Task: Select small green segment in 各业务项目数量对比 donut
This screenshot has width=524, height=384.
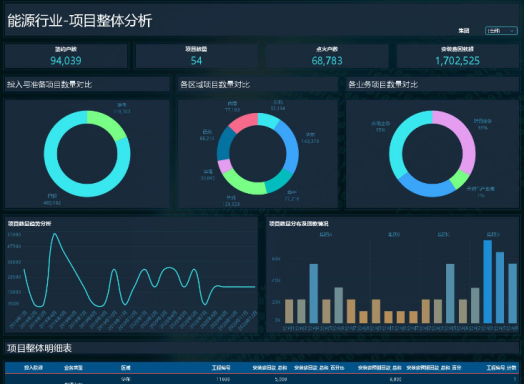Action: [460, 179]
